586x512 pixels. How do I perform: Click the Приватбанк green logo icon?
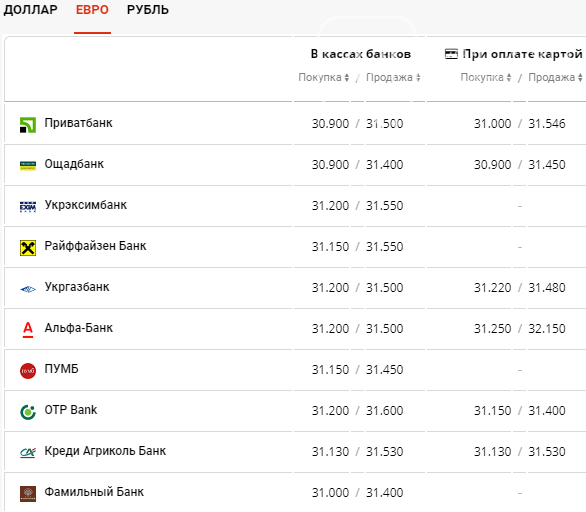click(x=28, y=125)
